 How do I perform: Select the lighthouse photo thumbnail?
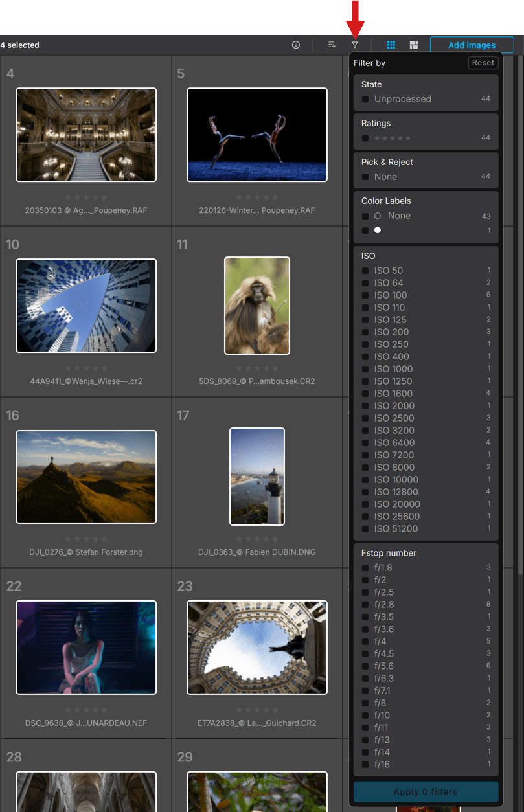257,477
